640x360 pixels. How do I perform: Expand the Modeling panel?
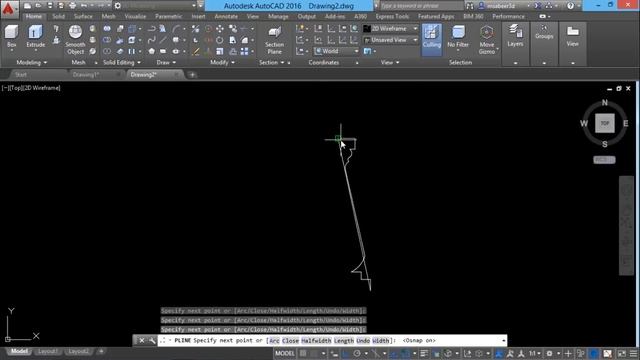(31, 62)
